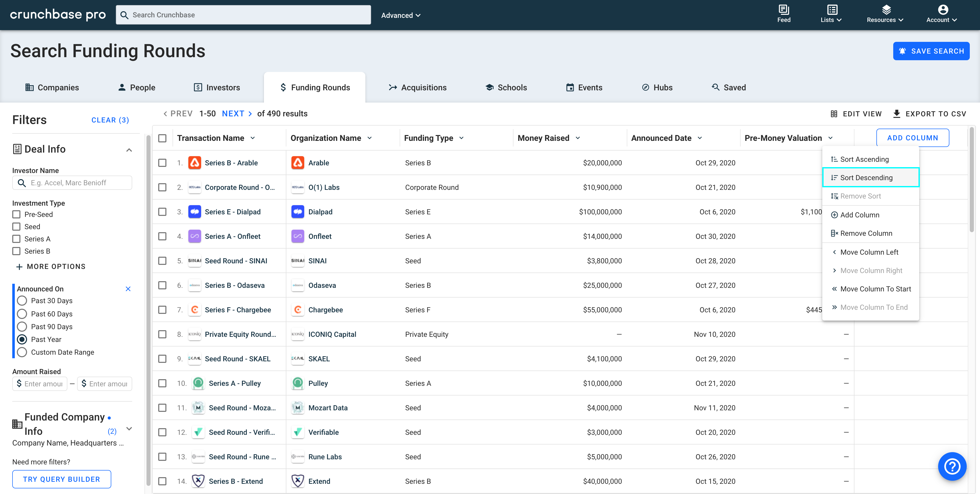Click the Funding Rounds tab
Viewport: 980px width, 494px height.
click(x=314, y=88)
